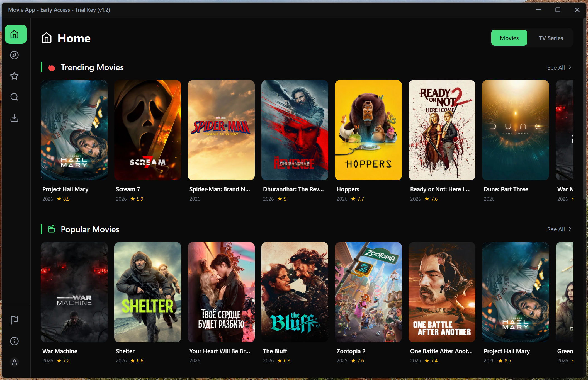Open The Bluff poster

click(295, 292)
